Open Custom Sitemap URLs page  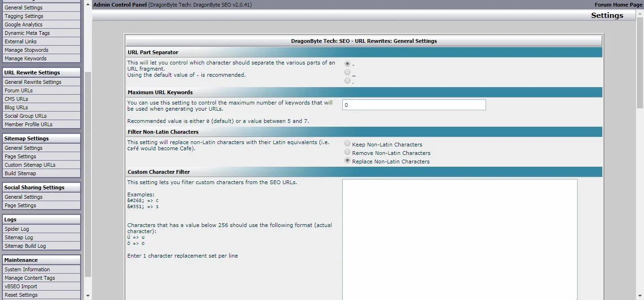(41, 165)
